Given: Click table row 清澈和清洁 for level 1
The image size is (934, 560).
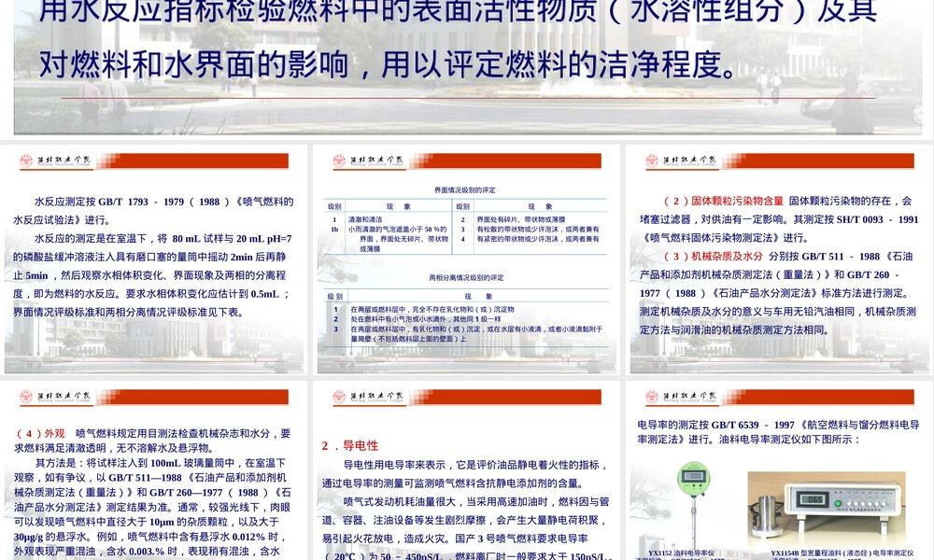Looking at the screenshot, I should [388, 219].
